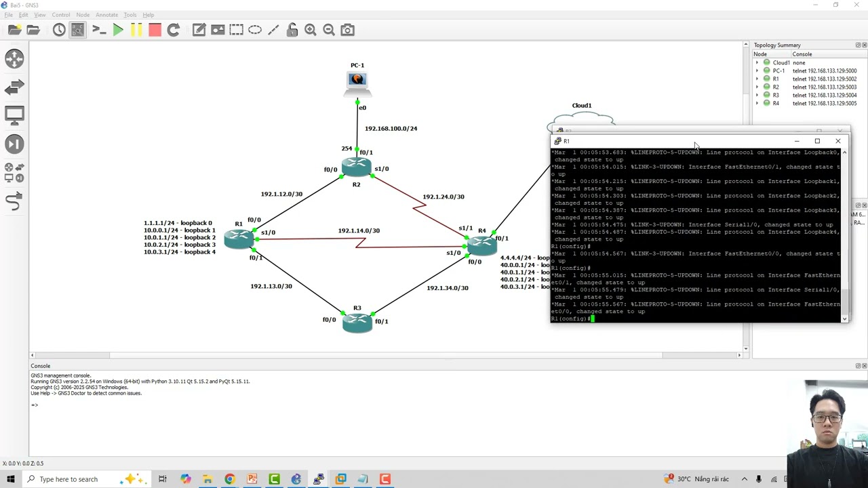Image resolution: width=868 pixels, height=488 pixels.
Task: Expand Cloud1 in Topology Summary
Action: [757, 62]
